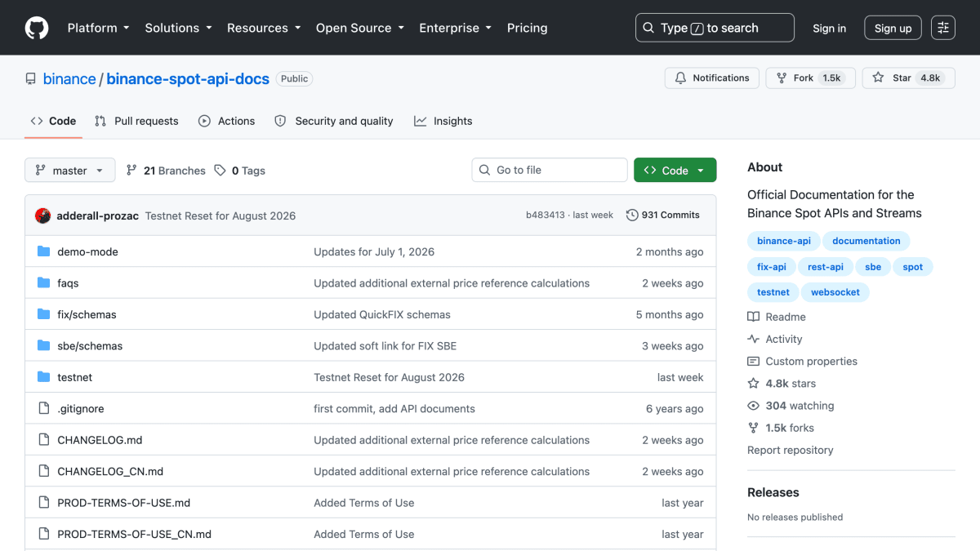Click the Sign up button

point(893,28)
